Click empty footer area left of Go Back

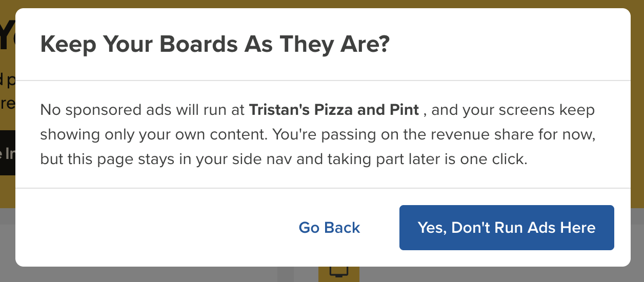(x=154, y=228)
